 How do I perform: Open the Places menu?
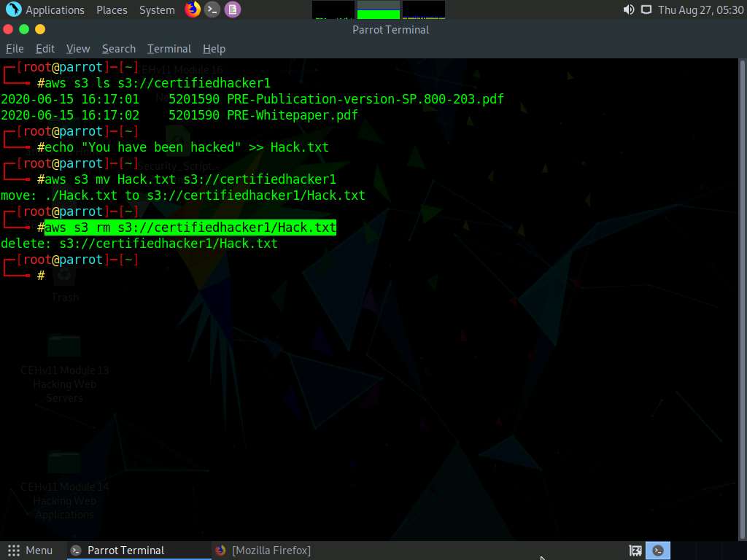click(111, 9)
